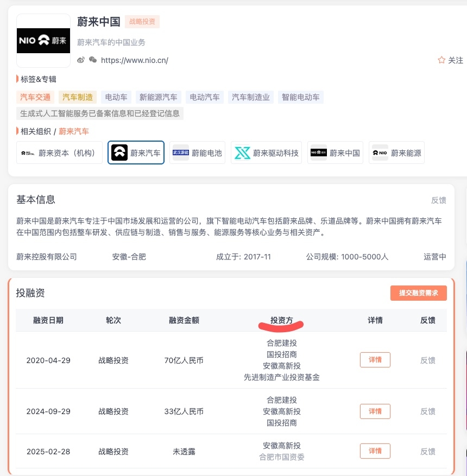Click the 投资方 column header
The height and width of the screenshot is (476, 467).
pos(281,320)
